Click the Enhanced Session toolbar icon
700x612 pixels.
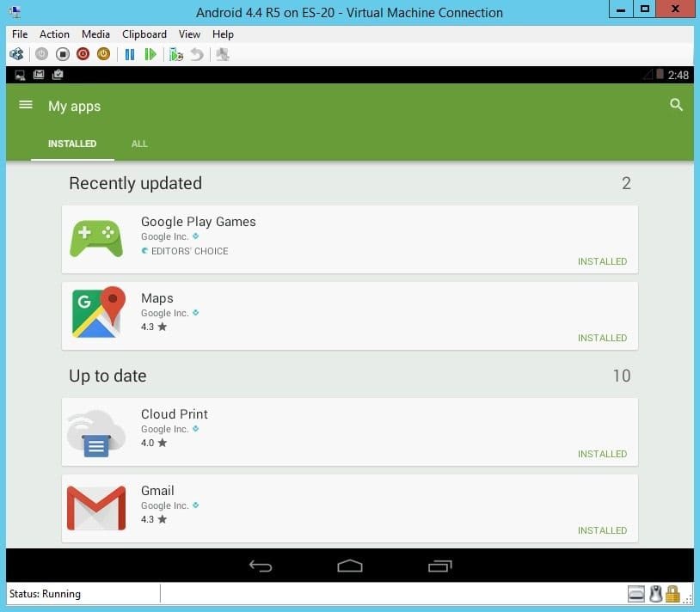(223, 54)
